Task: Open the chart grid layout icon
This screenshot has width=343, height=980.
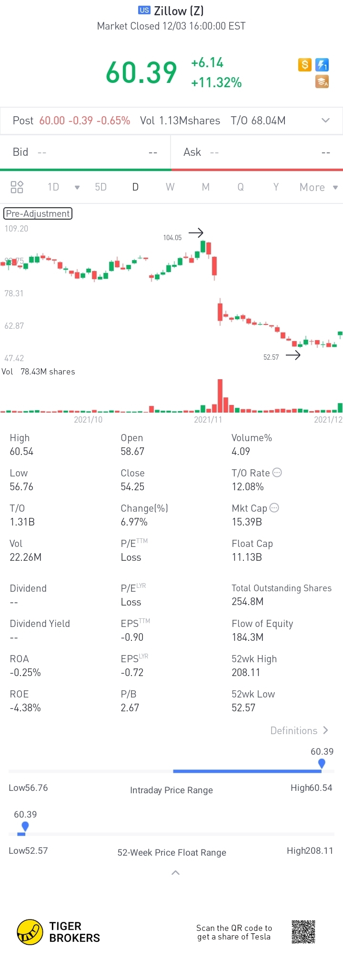Action: pyautogui.click(x=17, y=187)
